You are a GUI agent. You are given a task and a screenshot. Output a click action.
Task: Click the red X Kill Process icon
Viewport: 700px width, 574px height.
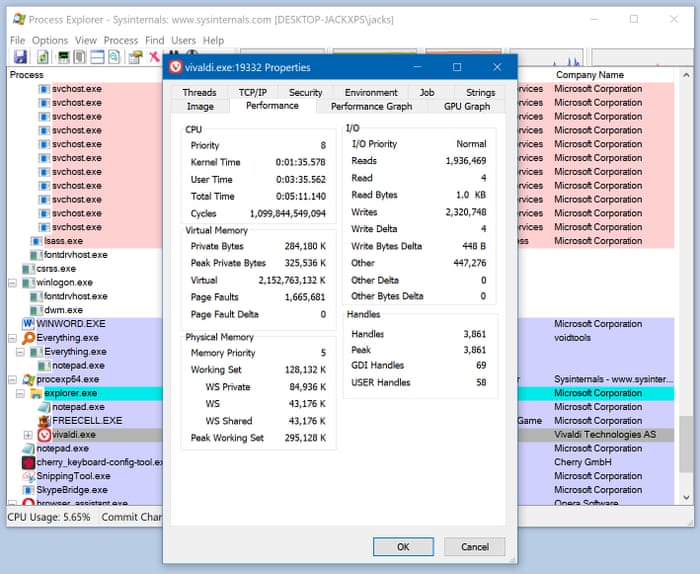pyautogui.click(x=154, y=57)
